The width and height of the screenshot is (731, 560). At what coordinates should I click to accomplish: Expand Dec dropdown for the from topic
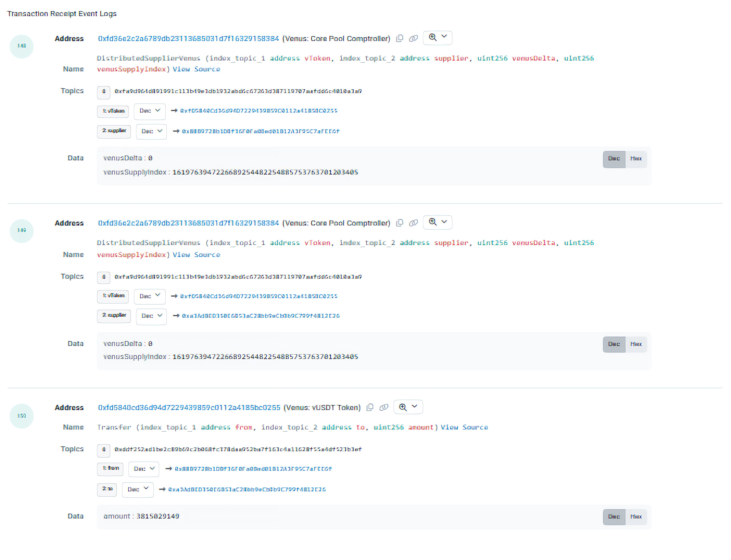[144, 469]
